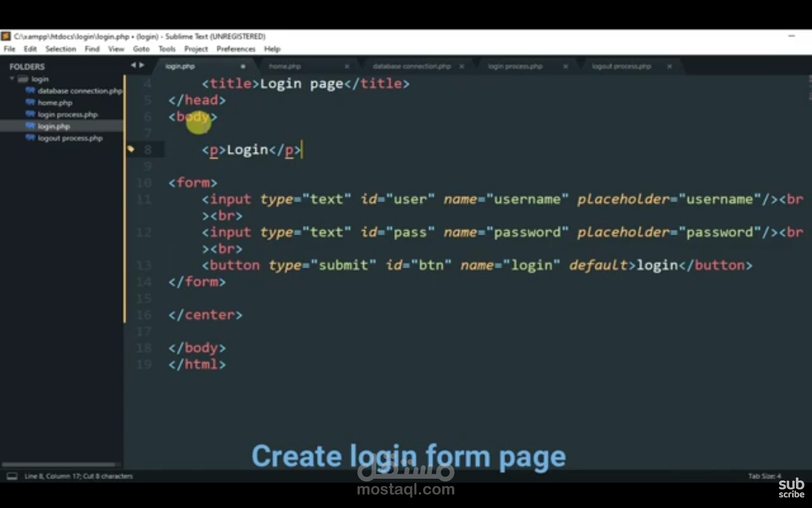Image resolution: width=812 pixels, height=508 pixels.
Task: Click the tab navigation left arrow
Action: (133, 65)
